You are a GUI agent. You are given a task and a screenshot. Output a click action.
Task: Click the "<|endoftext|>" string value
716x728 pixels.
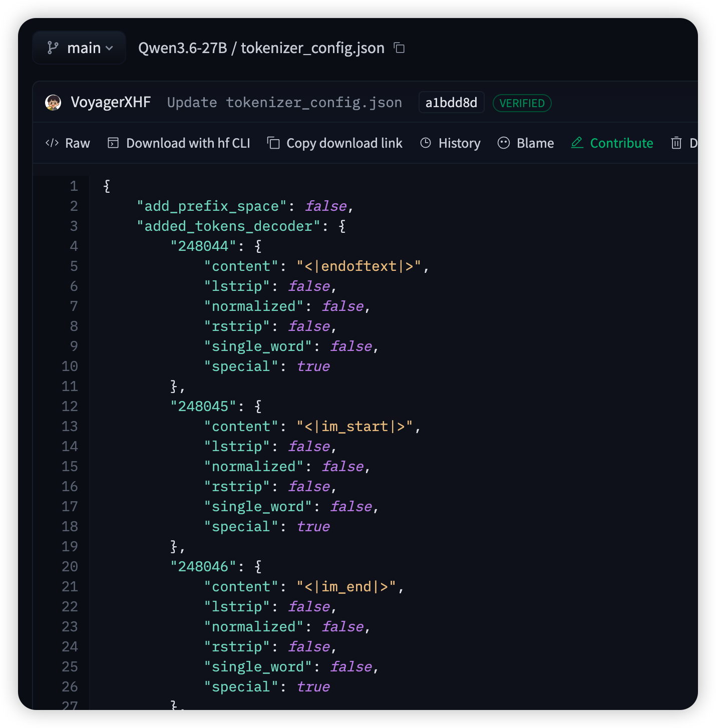tap(359, 266)
